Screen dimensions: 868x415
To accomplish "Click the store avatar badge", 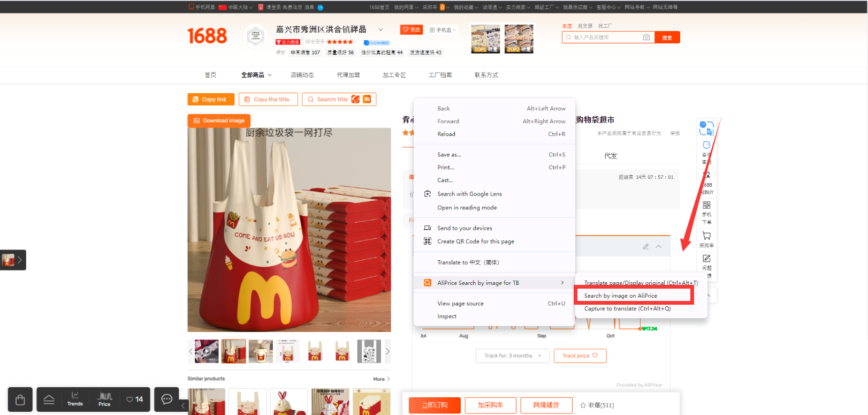I will pyautogui.click(x=255, y=36).
